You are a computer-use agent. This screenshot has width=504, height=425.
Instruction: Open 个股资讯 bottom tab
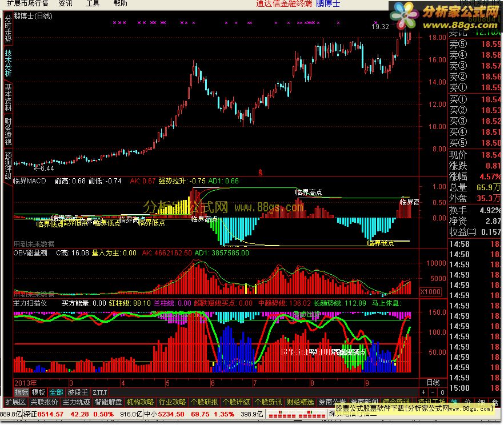tap(268, 402)
